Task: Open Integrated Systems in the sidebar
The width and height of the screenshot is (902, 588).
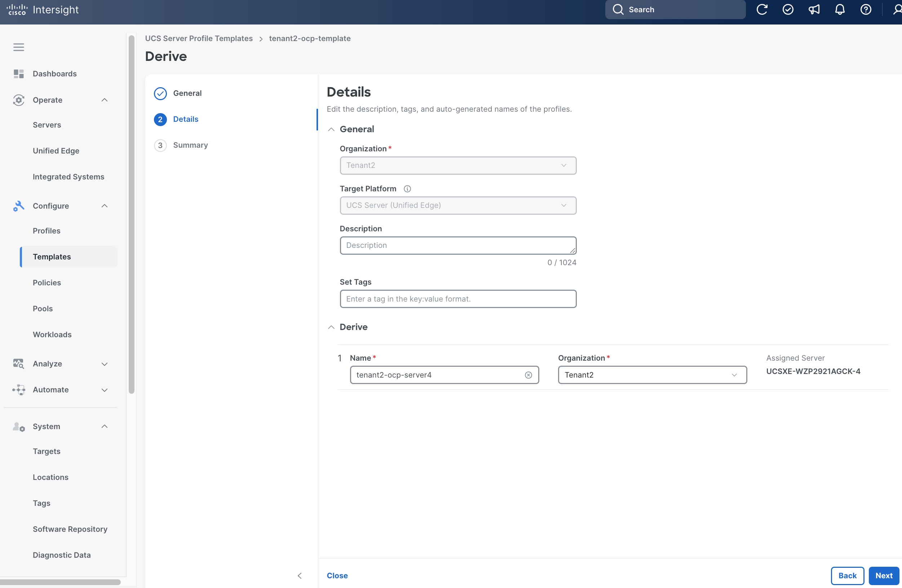Action: tap(68, 177)
